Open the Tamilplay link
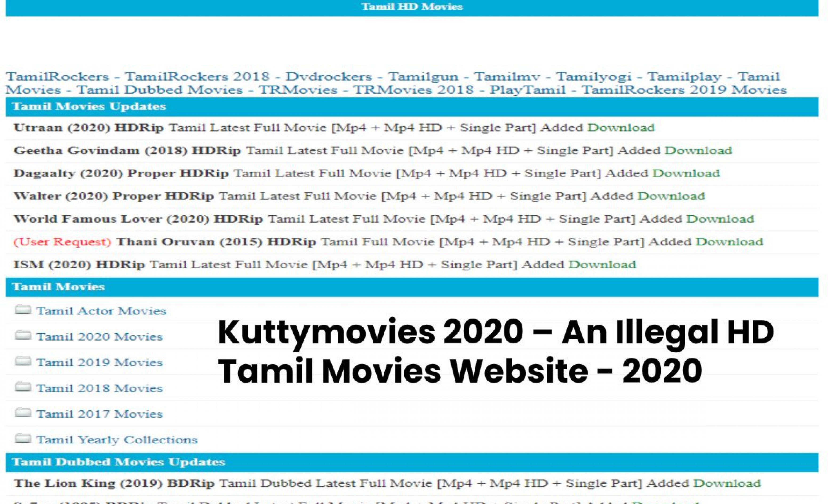This screenshot has width=828, height=504. [x=685, y=77]
